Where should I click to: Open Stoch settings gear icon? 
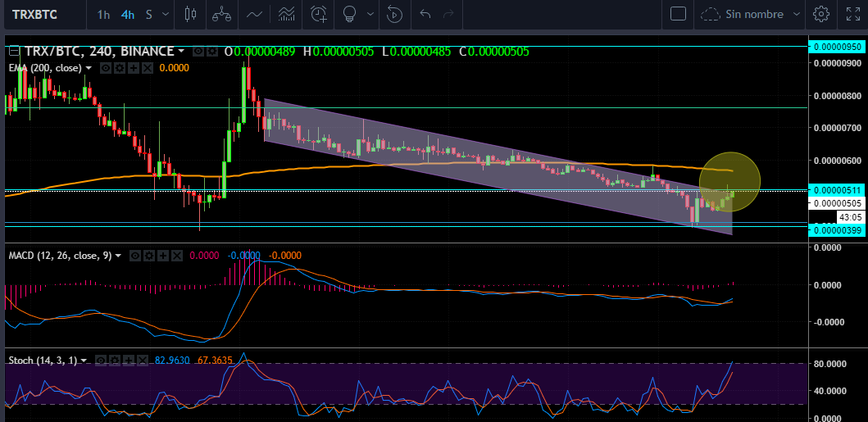pyautogui.click(x=115, y=361)
